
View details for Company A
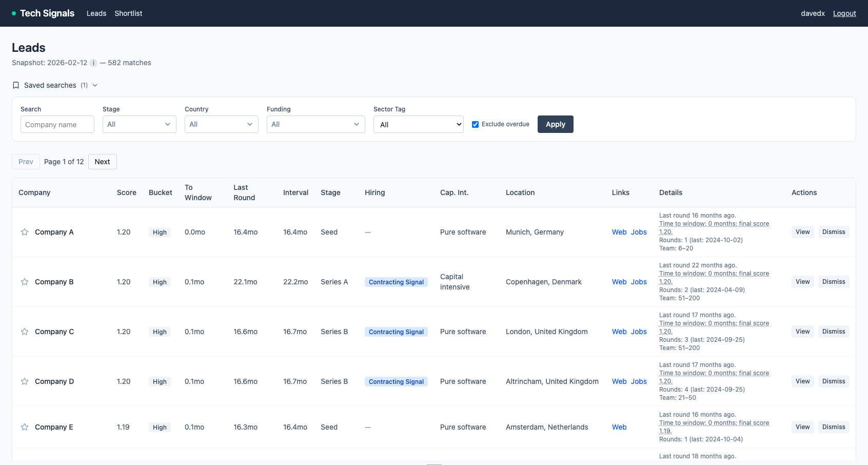803,232
